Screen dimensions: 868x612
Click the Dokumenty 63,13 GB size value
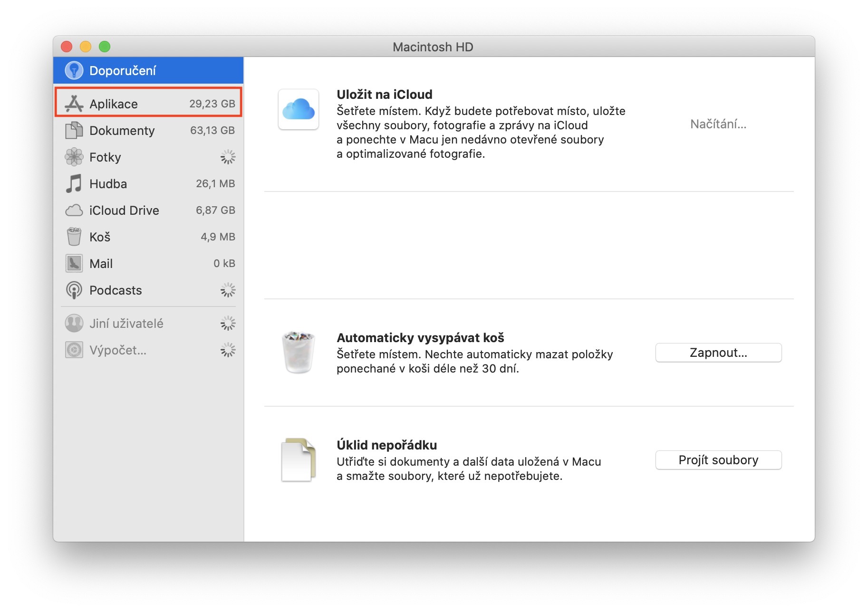(x=212, y=130)
